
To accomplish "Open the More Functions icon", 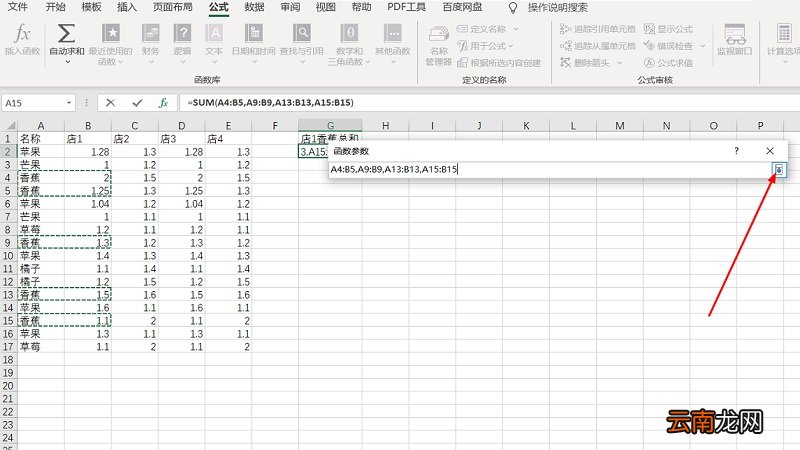I will pyautogui.click(x=393, y=33).
